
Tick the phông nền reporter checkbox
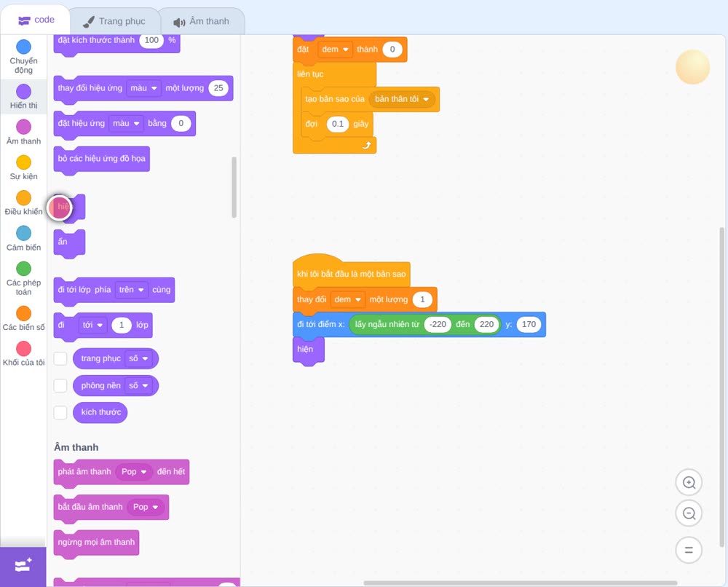60,385
